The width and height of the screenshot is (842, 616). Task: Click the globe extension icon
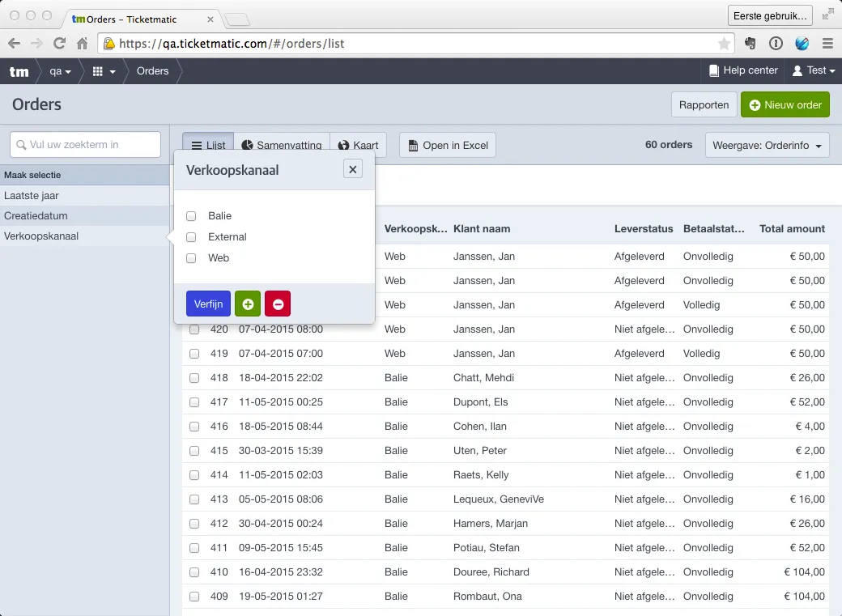click(802, 44)
